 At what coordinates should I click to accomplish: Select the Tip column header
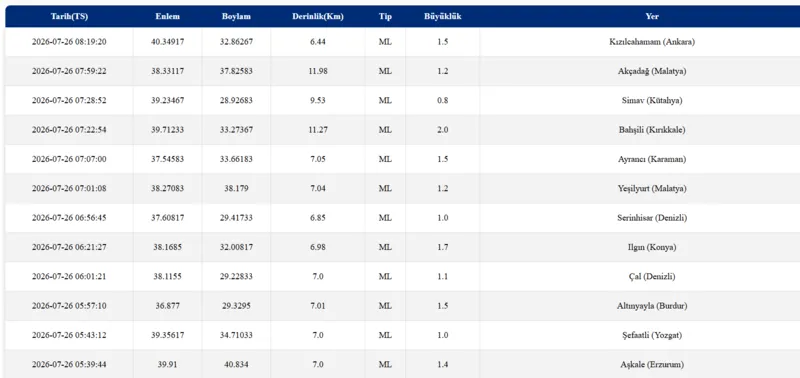(x=385, y=16)
